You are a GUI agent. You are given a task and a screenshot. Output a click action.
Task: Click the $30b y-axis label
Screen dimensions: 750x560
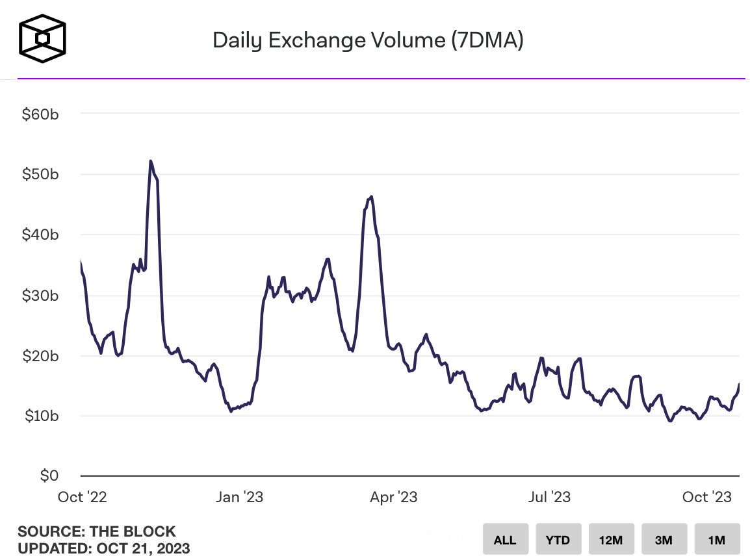(x=42, y=296)
